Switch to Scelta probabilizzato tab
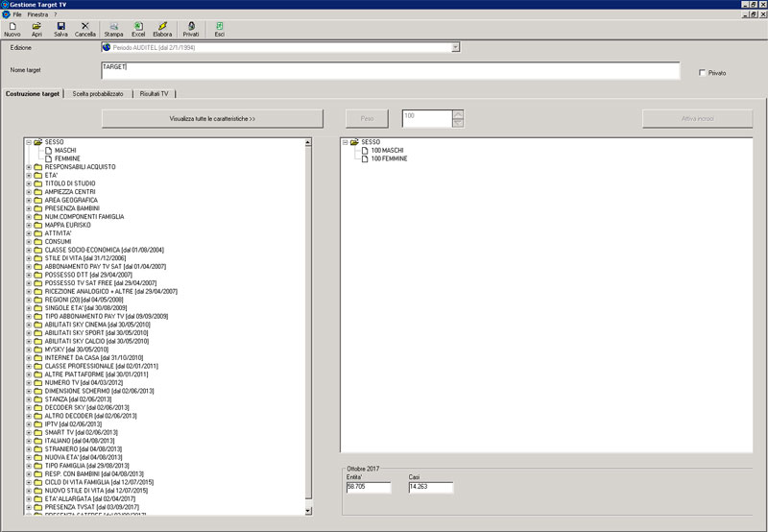This screenshot has height=532, width=768. point(97,93)
